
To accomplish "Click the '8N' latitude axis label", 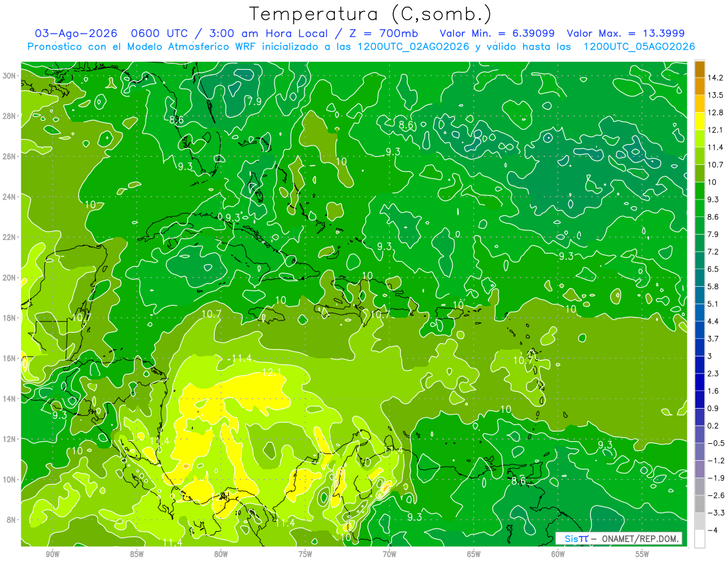I will (x=12, y=520).
